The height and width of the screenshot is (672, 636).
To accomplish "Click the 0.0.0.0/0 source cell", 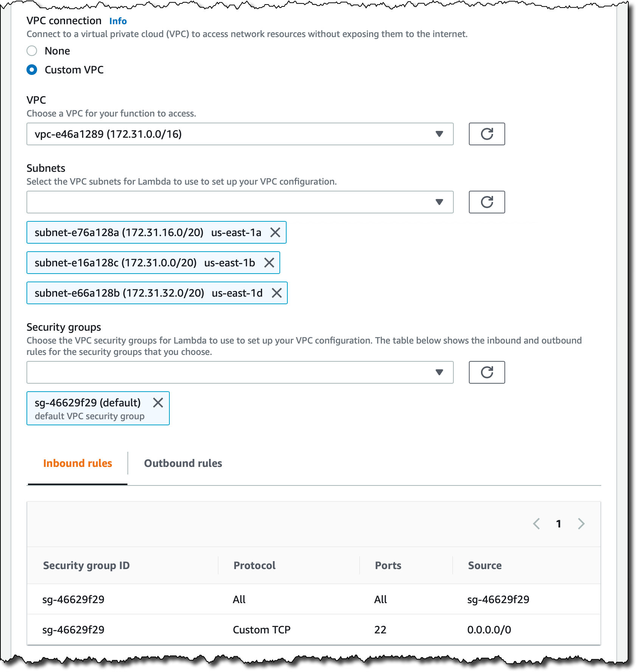I will click(x=489, y=630).
